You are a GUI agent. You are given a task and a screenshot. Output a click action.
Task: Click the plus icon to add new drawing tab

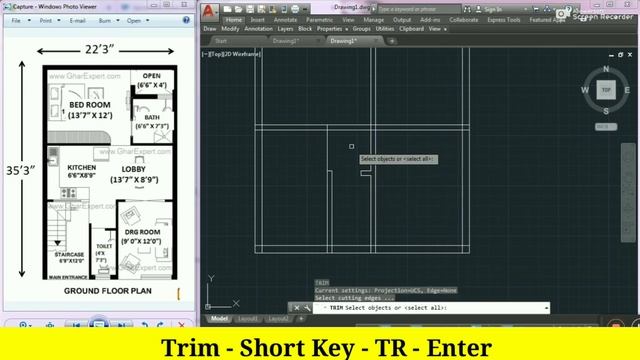pyautogui.click(x=392, y=41)
